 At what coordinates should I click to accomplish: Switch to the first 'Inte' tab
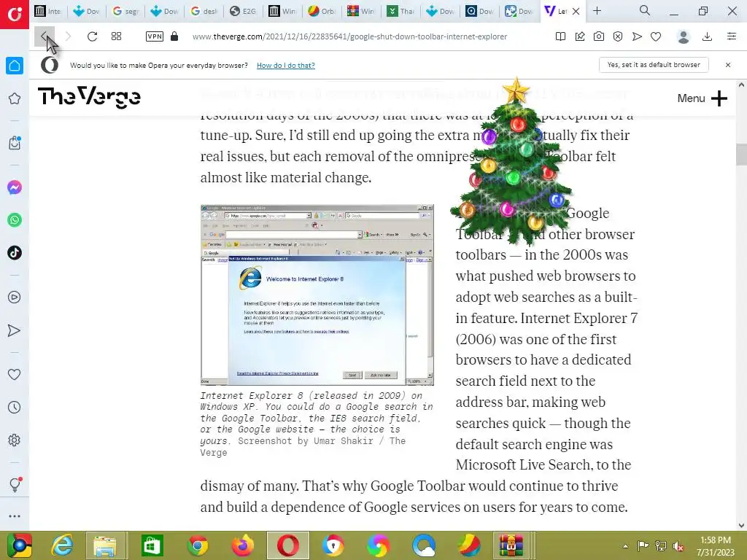[x=47, y=11]
